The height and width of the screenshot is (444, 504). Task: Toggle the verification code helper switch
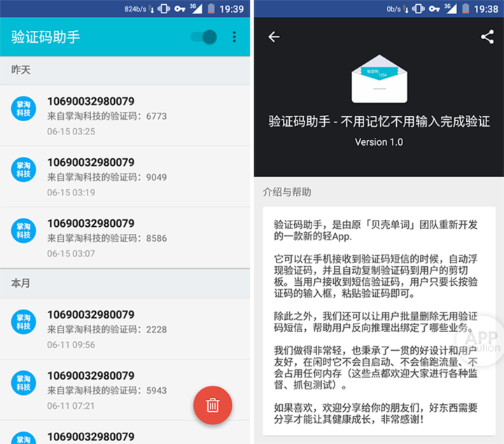click(x=204, y=37)
